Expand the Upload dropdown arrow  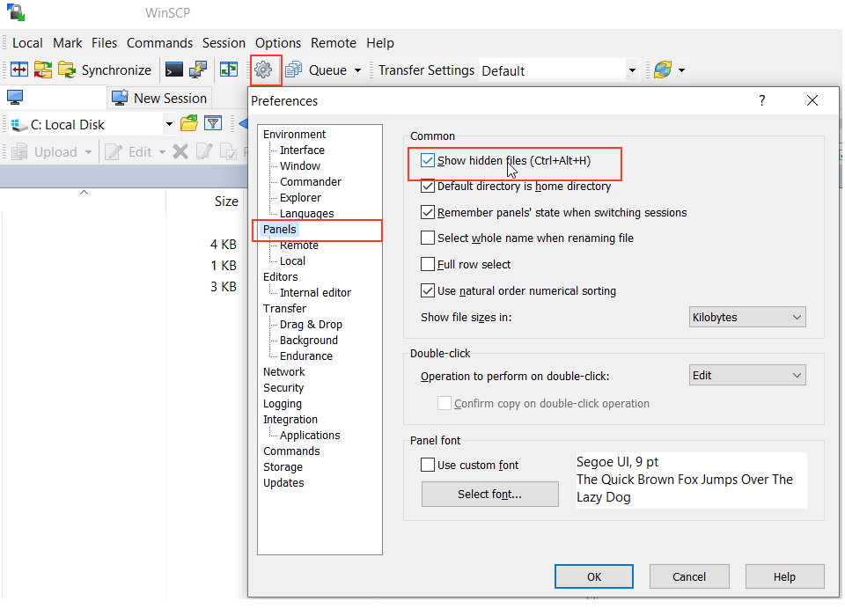tap(88, 152)
